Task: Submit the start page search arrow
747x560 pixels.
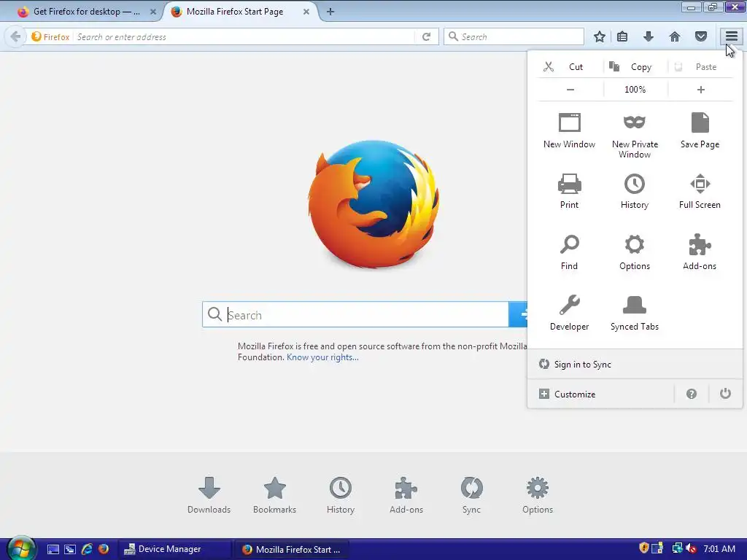Action: [x=519, y=314]
